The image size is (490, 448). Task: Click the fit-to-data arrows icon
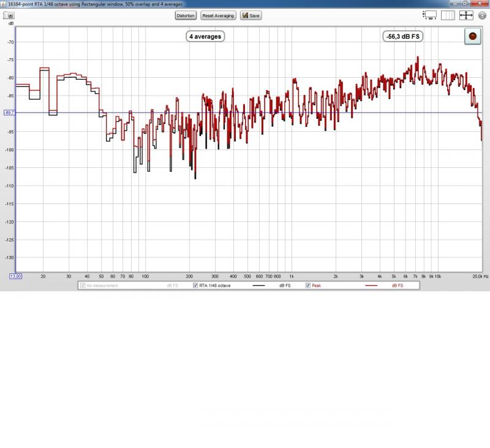coord(466,15)
